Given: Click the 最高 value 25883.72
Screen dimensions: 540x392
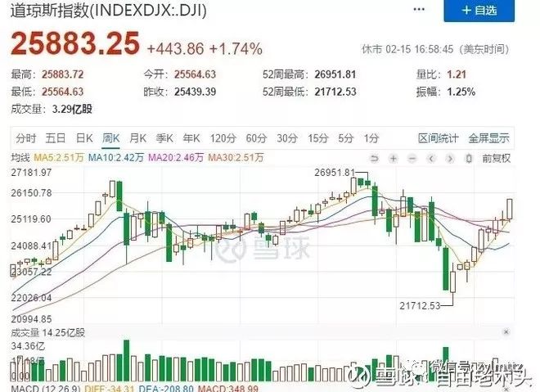Looking at the screenshot, I should [63, 74].
